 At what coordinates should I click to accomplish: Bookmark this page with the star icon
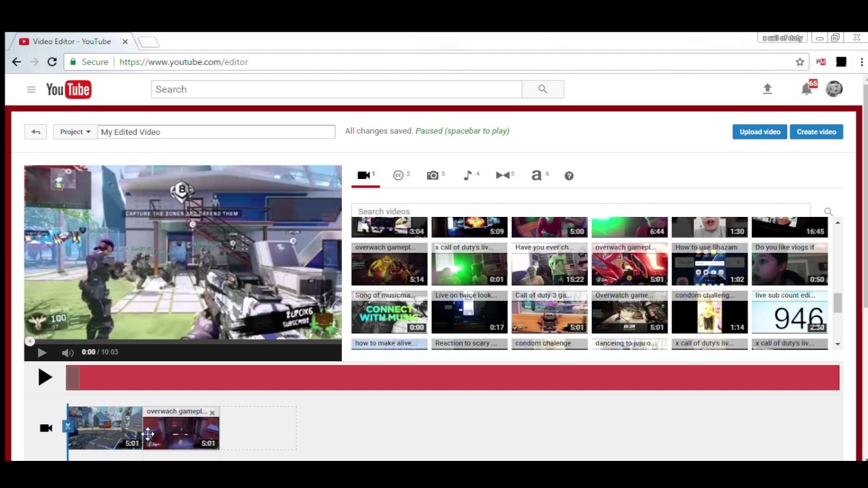[x=800, y=62]
